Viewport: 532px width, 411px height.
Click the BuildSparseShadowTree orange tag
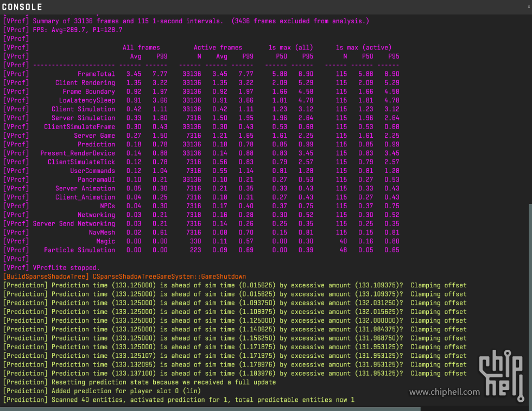tap(47, 277)
